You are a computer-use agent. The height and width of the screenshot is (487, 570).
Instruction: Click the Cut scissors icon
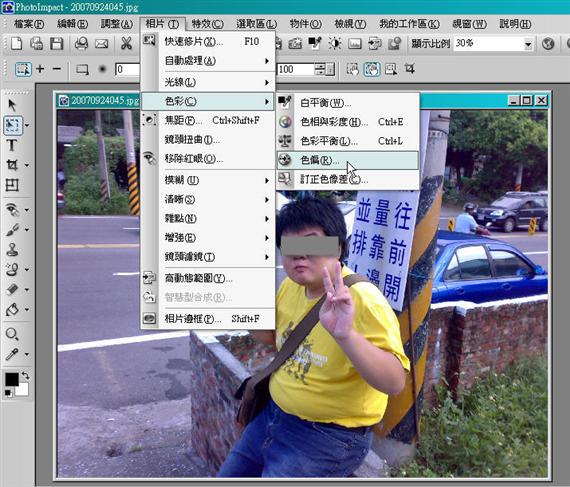pyautogui.click(x=126, y=44)
